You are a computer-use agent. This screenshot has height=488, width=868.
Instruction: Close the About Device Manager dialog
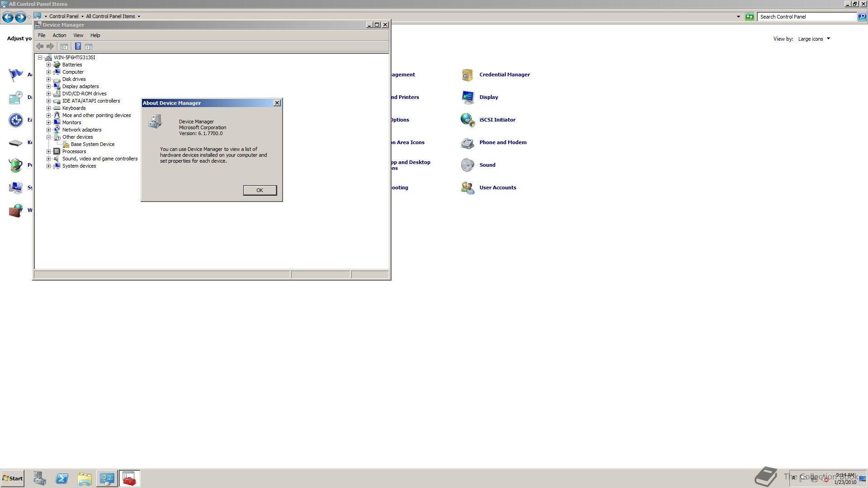pos(277,103)
